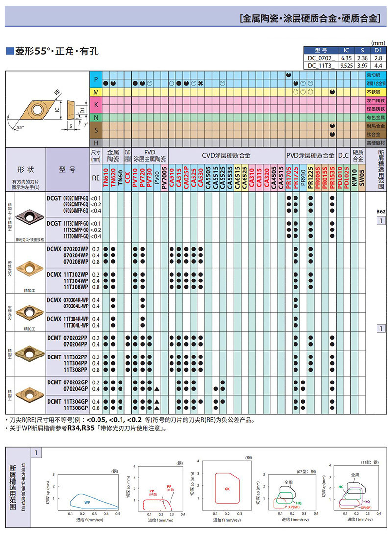Image resolution: width=392 pixels, height=535 pixels.
Task: Click the insert dimension diagram with 55° angle
Action: (x=48, y=109)
